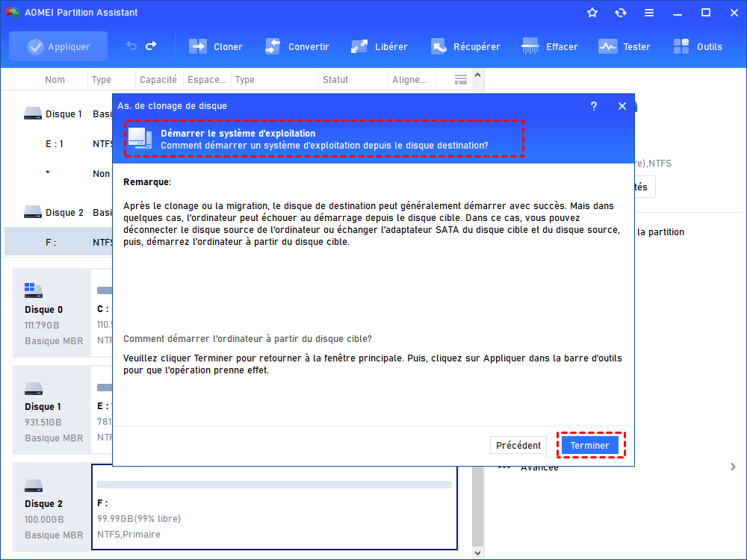Click the scrollbar up arrow of disk list
Viewport: 747px width, 560px height.
478,75
